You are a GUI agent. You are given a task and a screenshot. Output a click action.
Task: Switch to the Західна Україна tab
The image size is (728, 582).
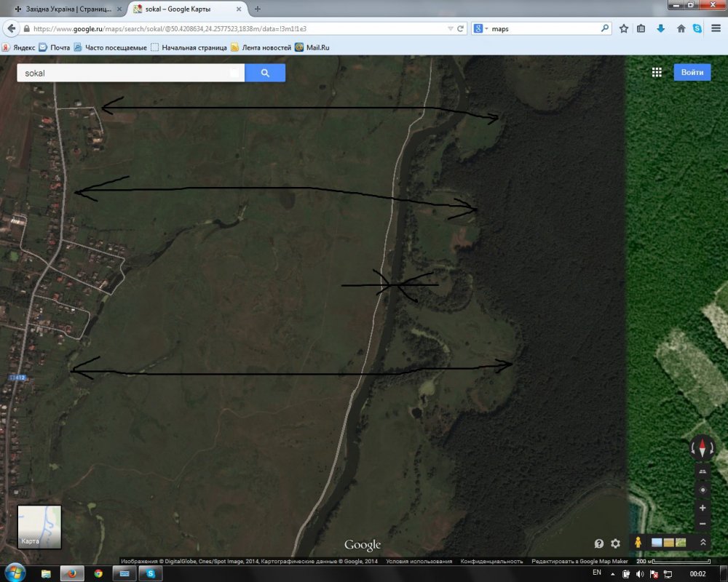64,9
